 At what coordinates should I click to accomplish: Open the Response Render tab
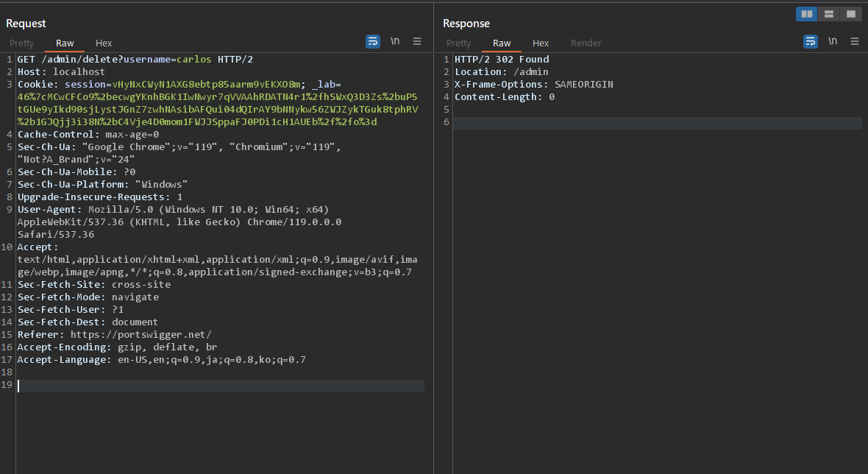[x=586, y=43]
